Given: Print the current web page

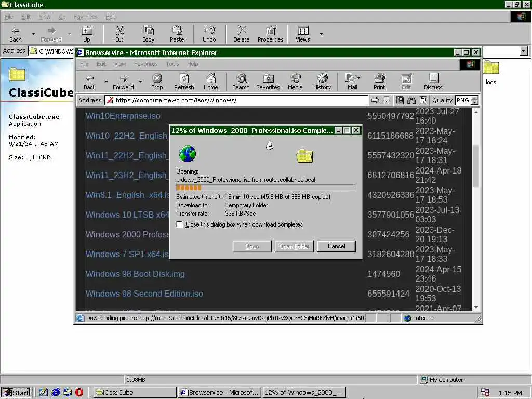Looking at the screenshot, I should [x=379, y=82].
